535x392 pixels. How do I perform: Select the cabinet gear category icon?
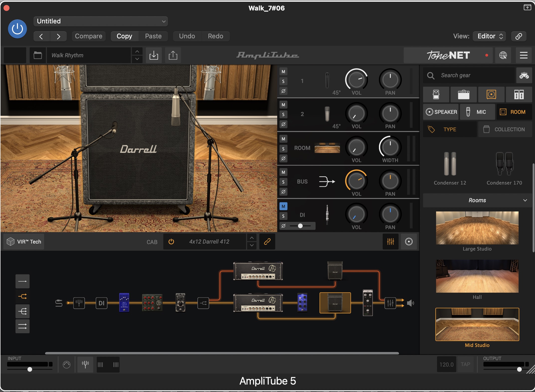(x=491, y=95)
